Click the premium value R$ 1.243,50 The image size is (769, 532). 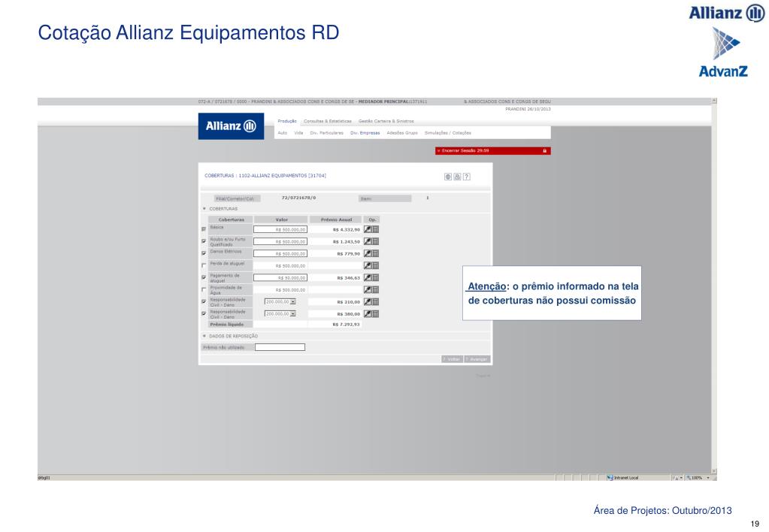347,242
